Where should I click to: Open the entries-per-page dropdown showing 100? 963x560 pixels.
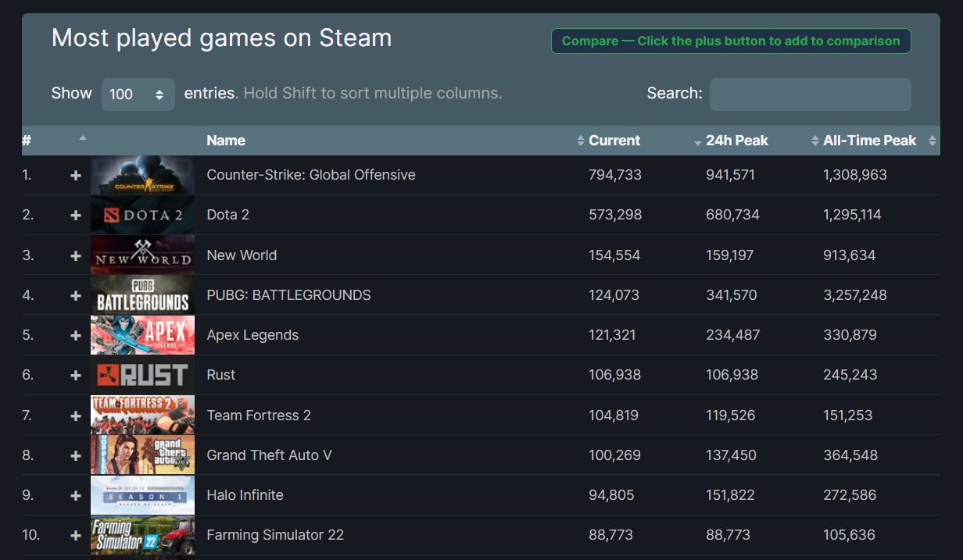[138, 94]
